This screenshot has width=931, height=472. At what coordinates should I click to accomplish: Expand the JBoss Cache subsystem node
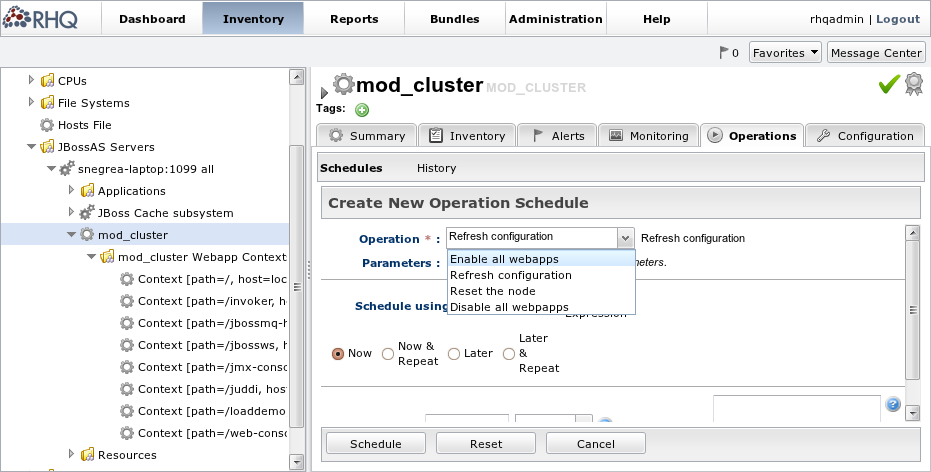(71, 212)
